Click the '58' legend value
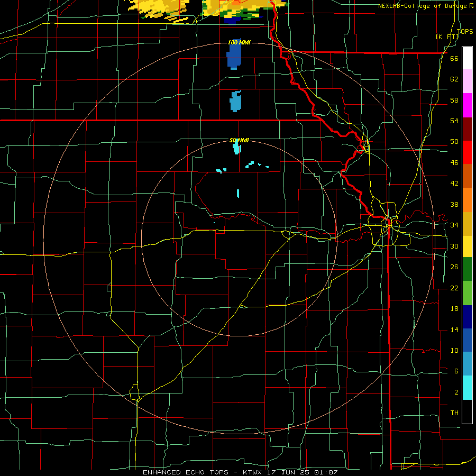 tap(454, 100)
